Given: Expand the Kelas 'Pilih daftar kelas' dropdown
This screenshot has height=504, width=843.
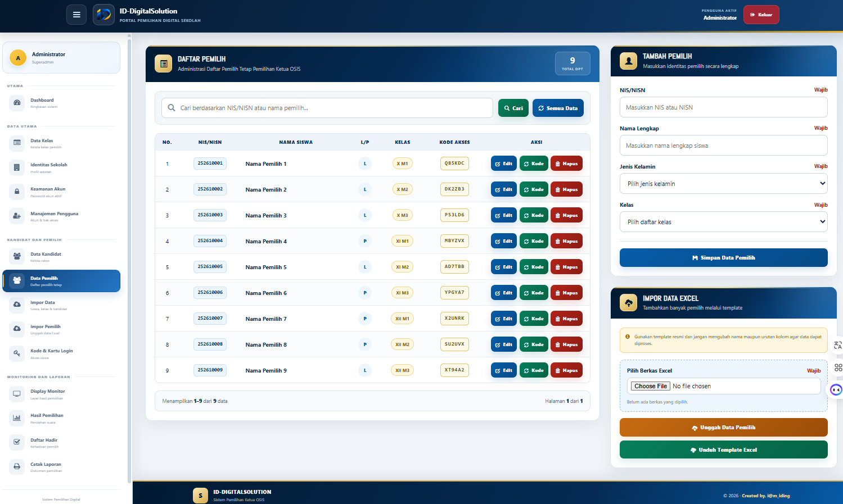Looking at the screenshot, I should click(723, 222).
